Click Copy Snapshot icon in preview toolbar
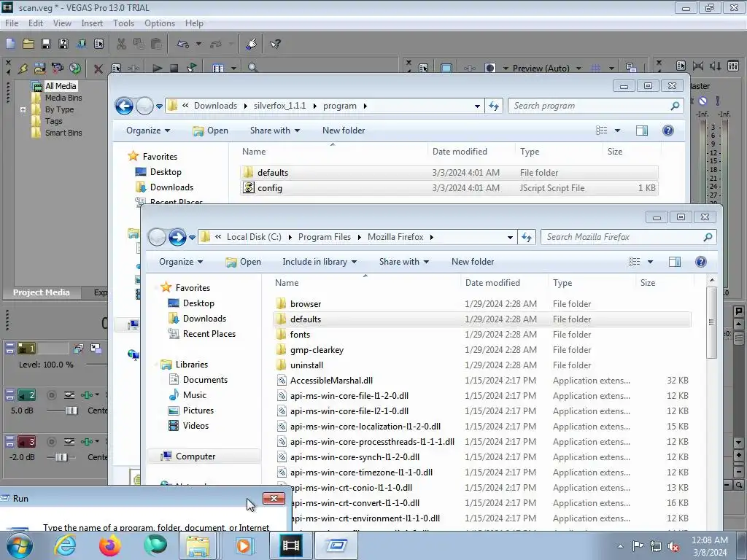Screen dimensions: 747x560 tap(631, 68)
